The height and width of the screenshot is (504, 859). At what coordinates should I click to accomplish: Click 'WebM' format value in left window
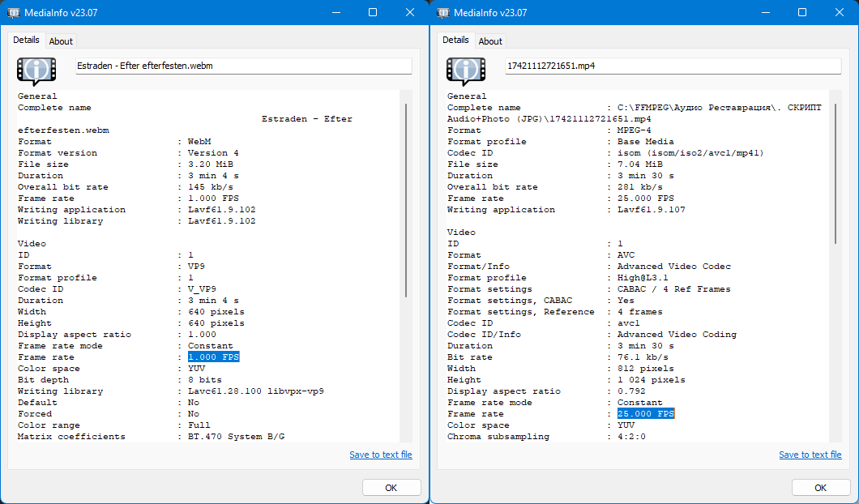click(199, 142)
